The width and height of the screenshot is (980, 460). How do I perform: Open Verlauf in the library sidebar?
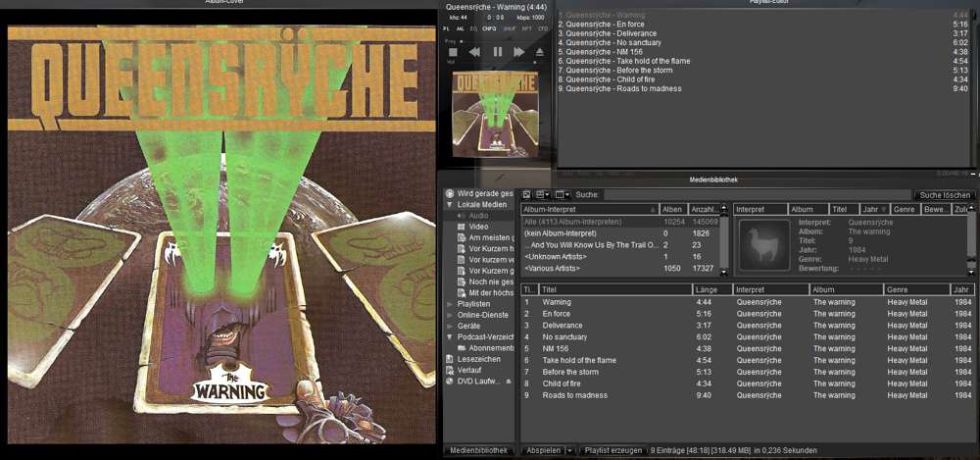pyautogui.click(x=468, y=370)
